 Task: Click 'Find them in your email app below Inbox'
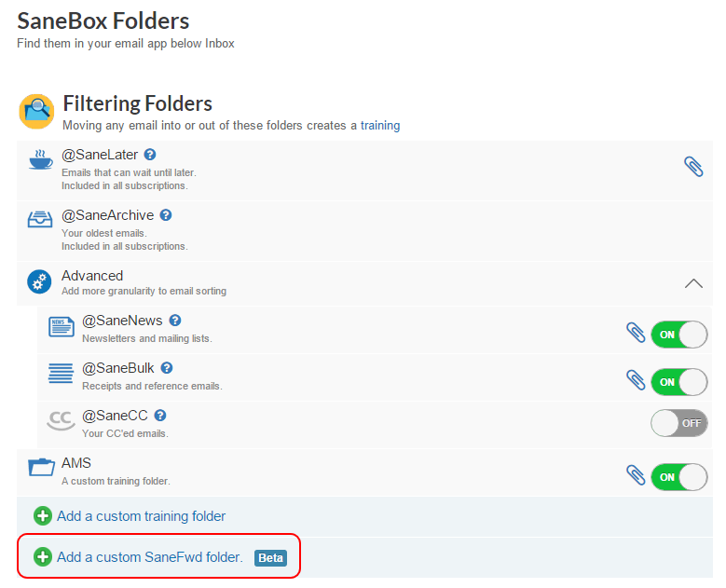point(126,44)
